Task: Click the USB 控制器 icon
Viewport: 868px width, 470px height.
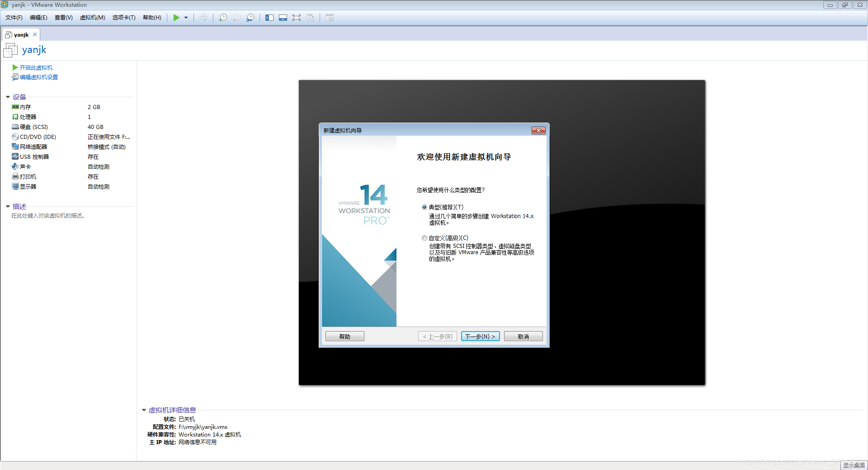Action: tap(15, 157)
